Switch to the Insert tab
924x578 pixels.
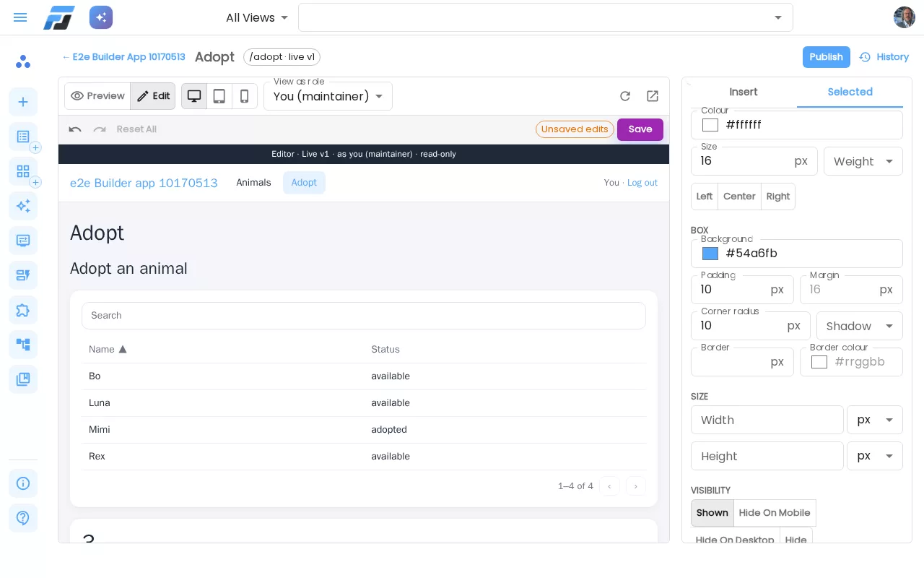[x=744, y=92]
